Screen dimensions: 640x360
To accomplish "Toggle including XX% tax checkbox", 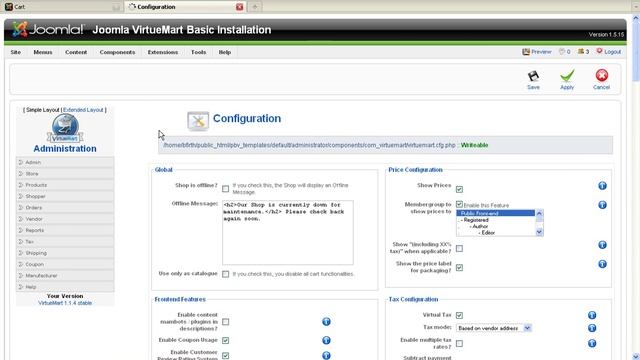I will (459, 249).
